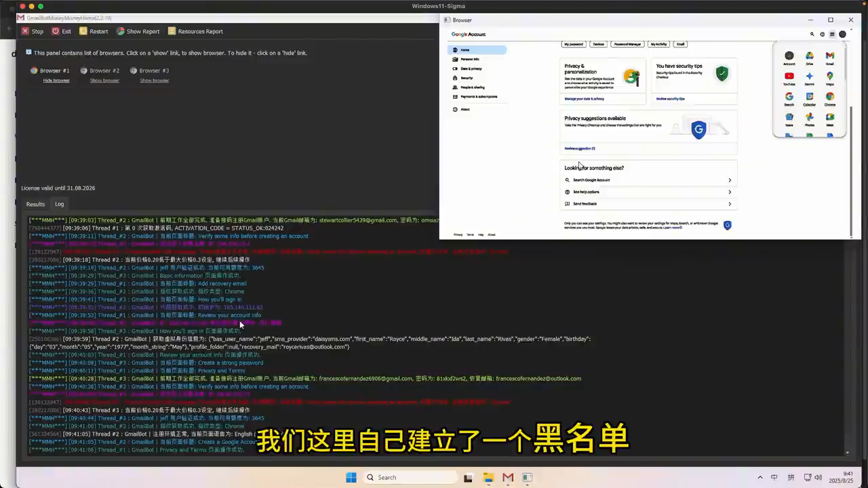The image size is (868, 488).
Task: Click the Email chip
Action: (680, 44)
